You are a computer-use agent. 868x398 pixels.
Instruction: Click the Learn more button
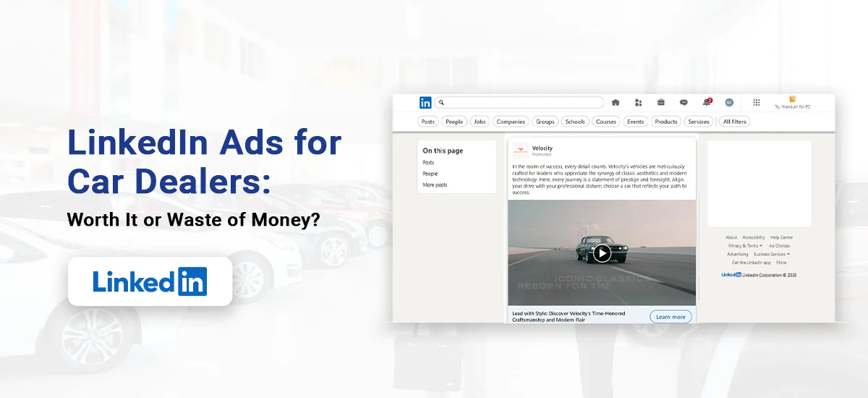(671, 317)
